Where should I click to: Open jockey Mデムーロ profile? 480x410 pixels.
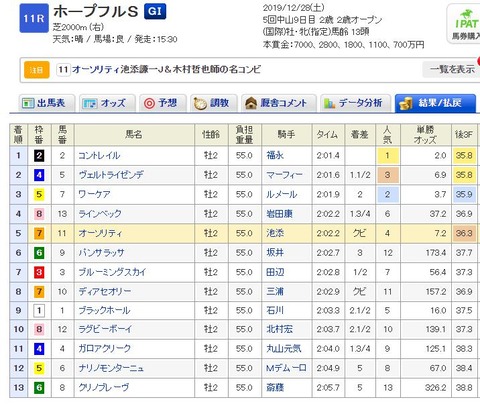tap(286, 368)
